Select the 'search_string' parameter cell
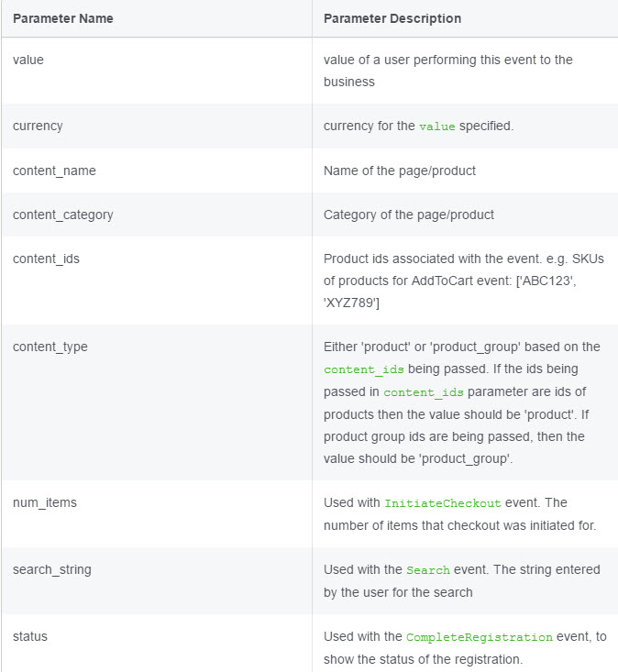 157,580
